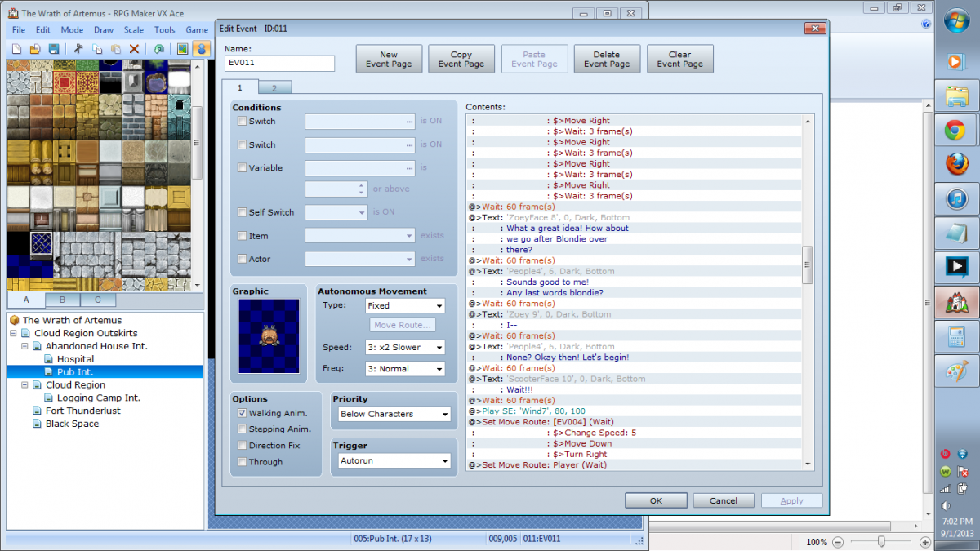
Task: Click the red X Delete toolbar icon
Action: pos(134,49)
